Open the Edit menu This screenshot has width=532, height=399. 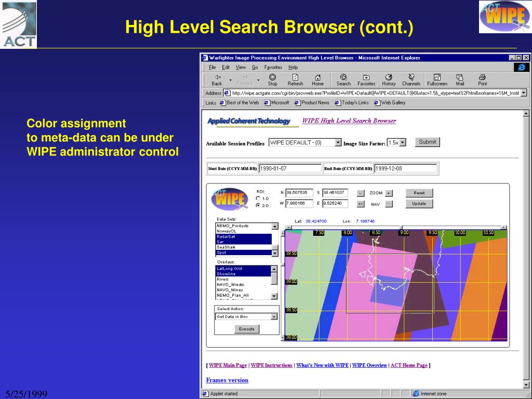(226, 67)
